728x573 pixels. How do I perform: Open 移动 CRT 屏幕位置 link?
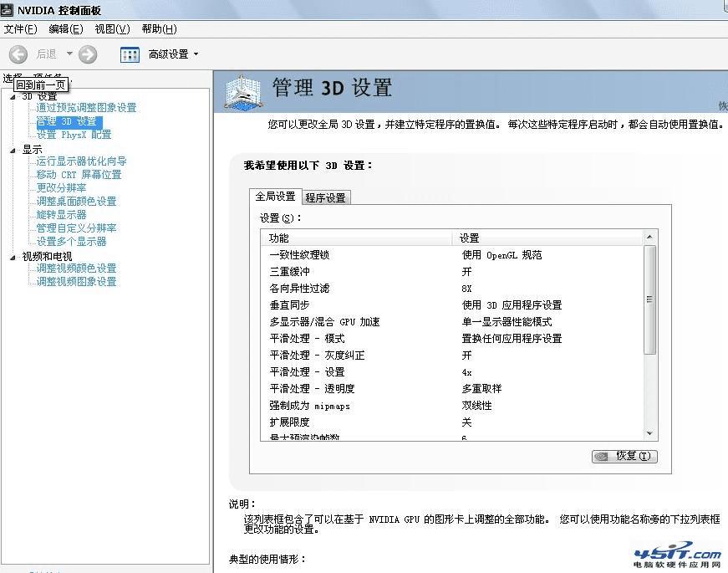click(79, 175)
